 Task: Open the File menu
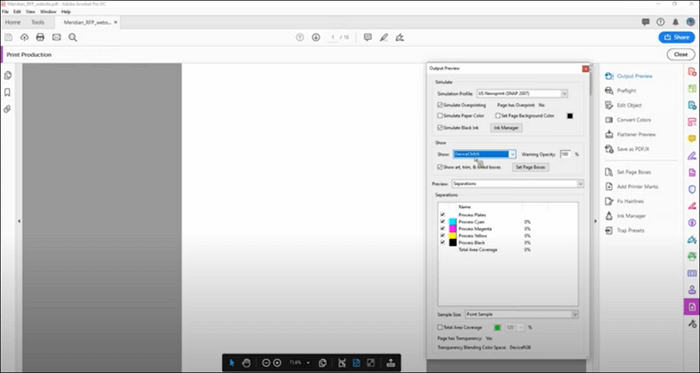[5, 12]
